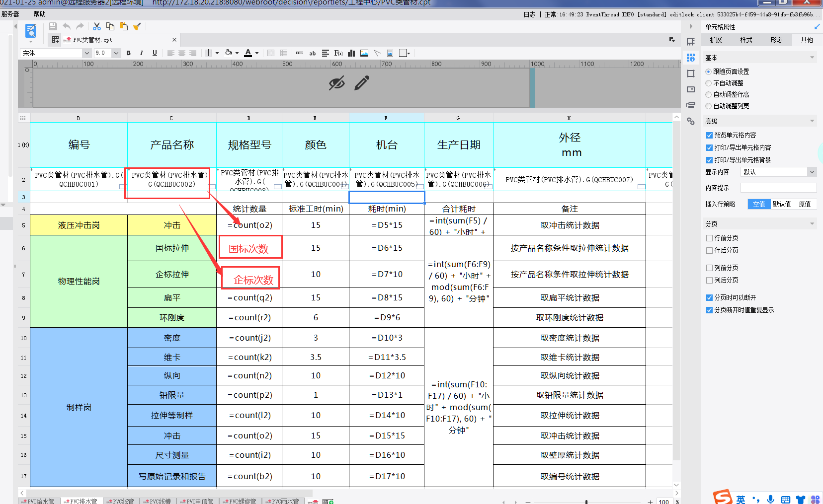This screenshot has width=823, height=504.
Task: Toggle 分页断开时值重复显示 checkbox
Action: tap(709, 310)
